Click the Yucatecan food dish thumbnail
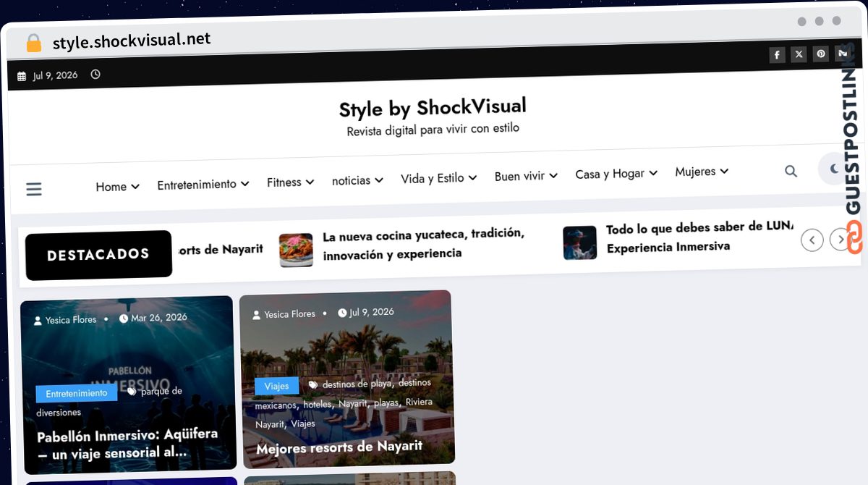Screen dimensions: 868x485 click(296, 250)
